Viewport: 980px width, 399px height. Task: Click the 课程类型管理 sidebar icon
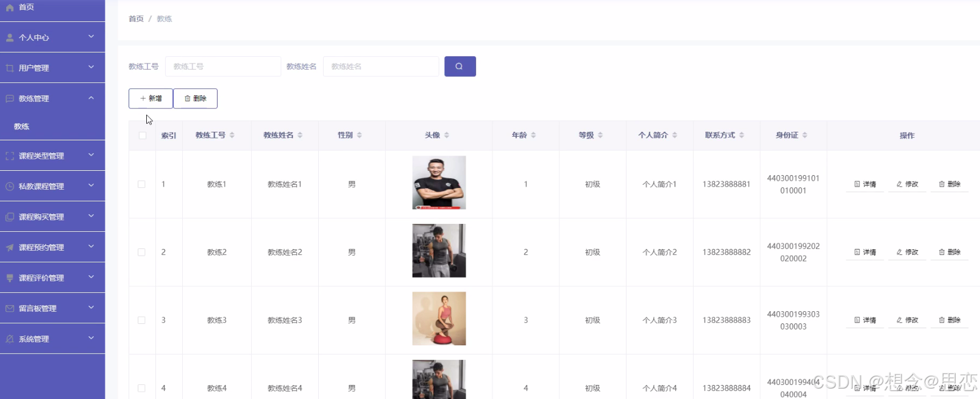coord(10,156)
